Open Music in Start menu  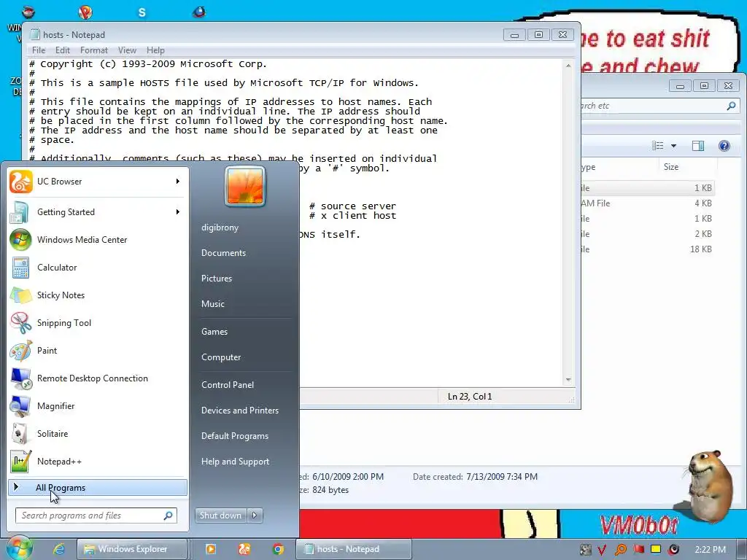[x=212, y=304]
